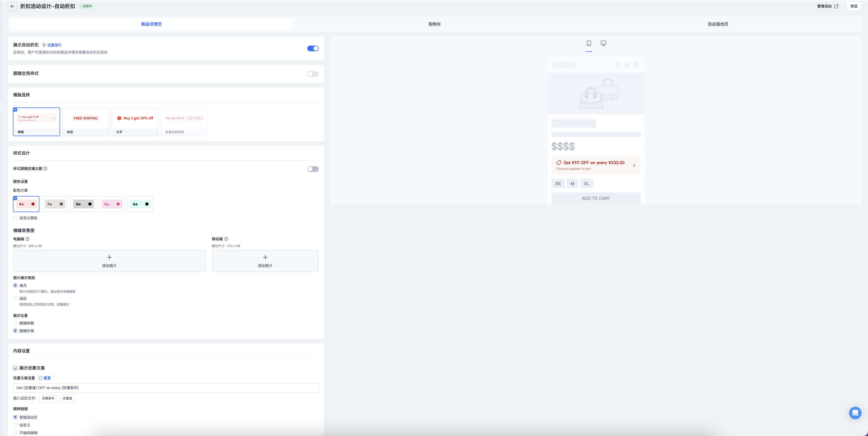Open the chat support bubble icon
Screen dimensions: 868x436
point(855,412)
